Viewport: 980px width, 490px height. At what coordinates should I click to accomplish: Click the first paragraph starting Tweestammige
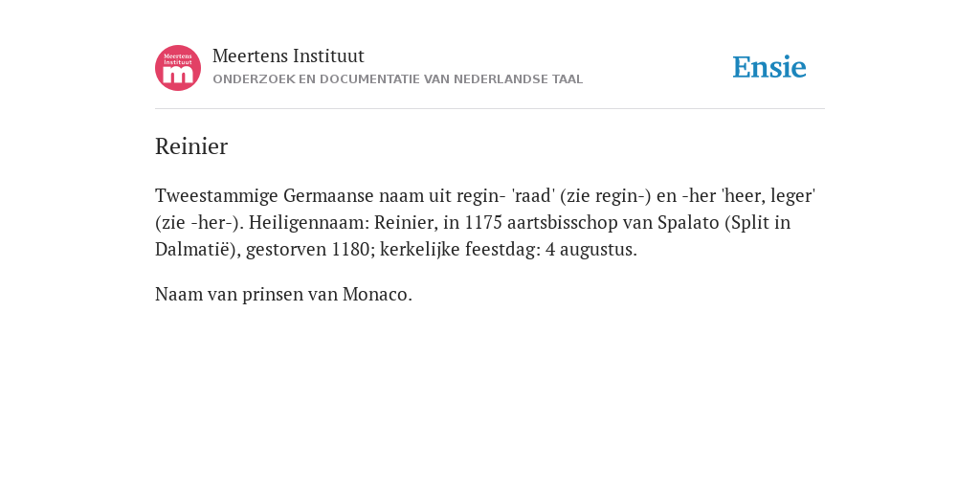click(485, 222)
